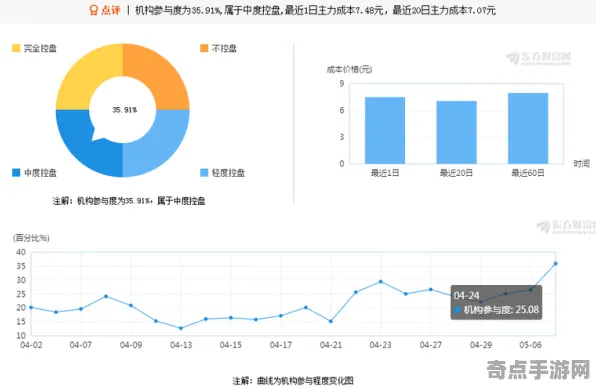596x388 pixels.
Task: Click the 不控盘 orange legend swatch
Action: (x=204, y=48)
